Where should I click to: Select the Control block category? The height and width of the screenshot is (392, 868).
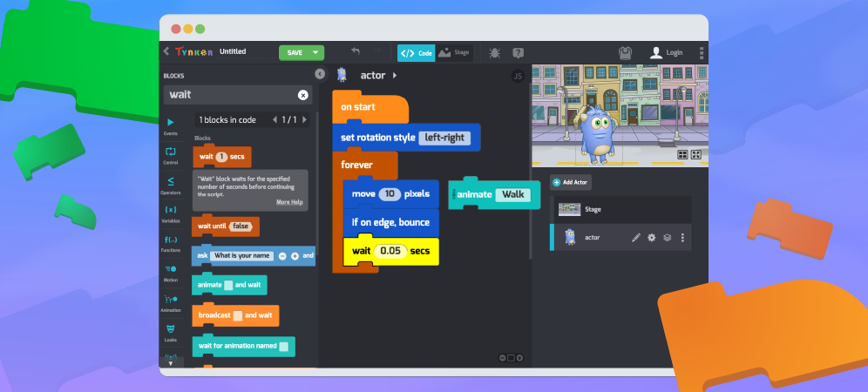click(x=171, y=156)
